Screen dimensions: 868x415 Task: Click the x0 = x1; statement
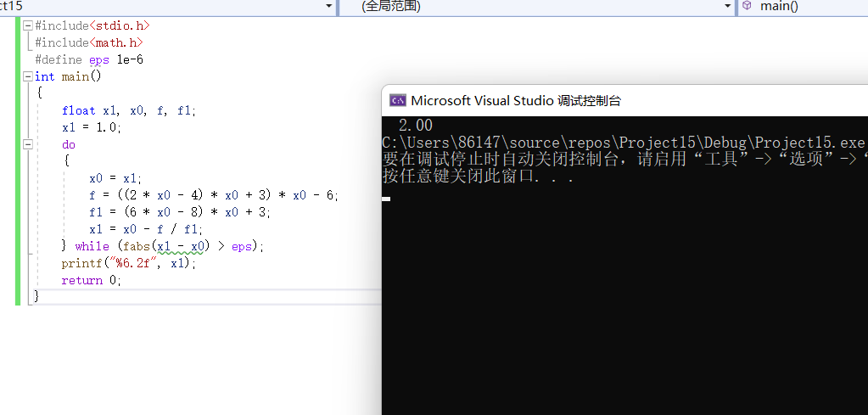click(115, 178)
